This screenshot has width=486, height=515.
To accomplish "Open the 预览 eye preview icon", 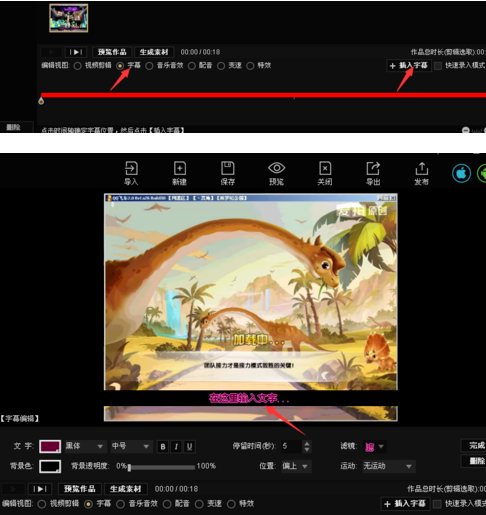I will tap(276, 173).
